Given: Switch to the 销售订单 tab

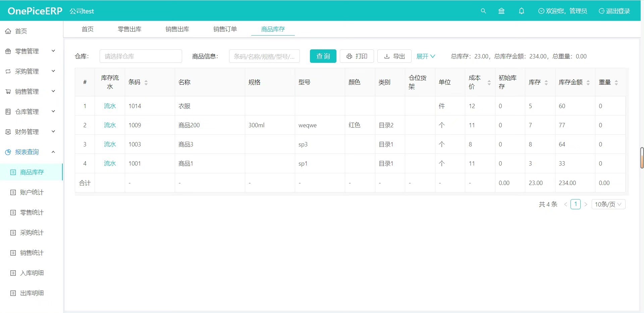Looking at the screenshot, I should (x=225, y=29).
